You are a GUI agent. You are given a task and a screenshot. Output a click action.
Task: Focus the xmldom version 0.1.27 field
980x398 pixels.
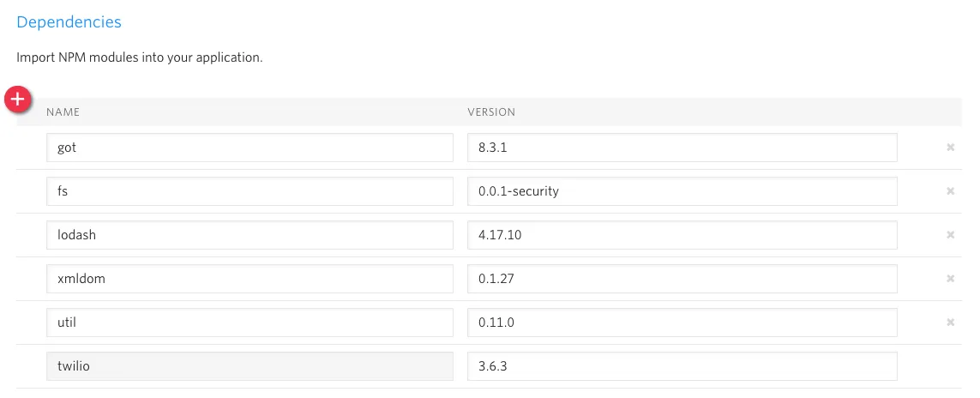(682, 279)
